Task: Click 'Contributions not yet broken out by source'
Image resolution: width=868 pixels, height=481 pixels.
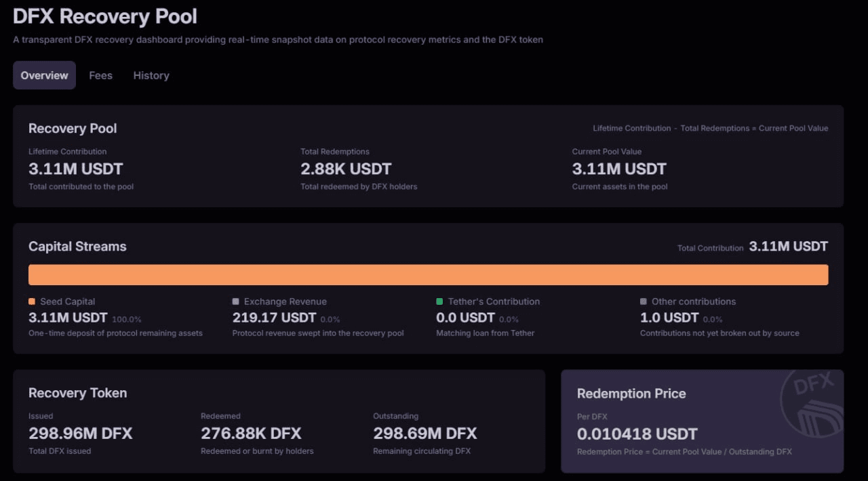Action: coord(719,333)
